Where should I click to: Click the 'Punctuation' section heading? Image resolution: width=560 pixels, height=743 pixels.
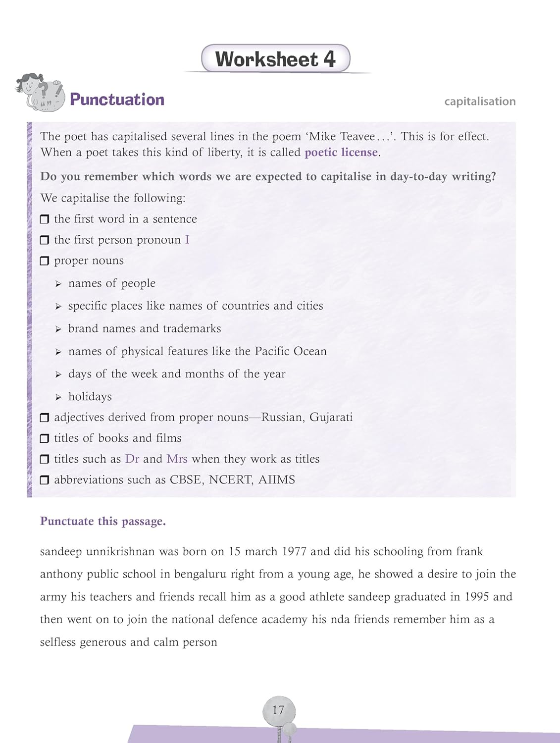coord(117,100)
